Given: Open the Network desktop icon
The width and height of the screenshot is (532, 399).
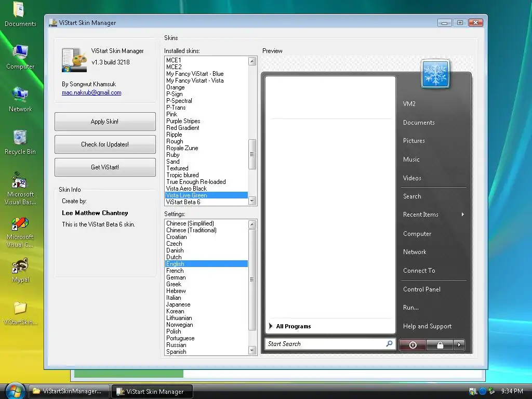Looking at the screenshot, I should pos(20,99).
